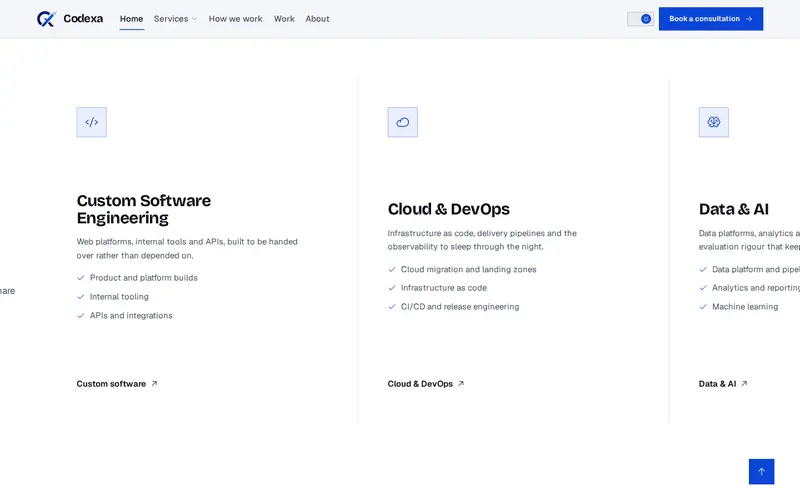Click the code brackets icon tile
The width and height of the screenshot is (800, 500).
pos(92,122)
